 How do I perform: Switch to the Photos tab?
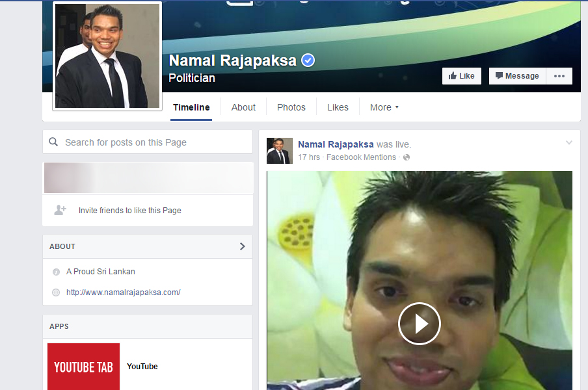pos(291,107)
